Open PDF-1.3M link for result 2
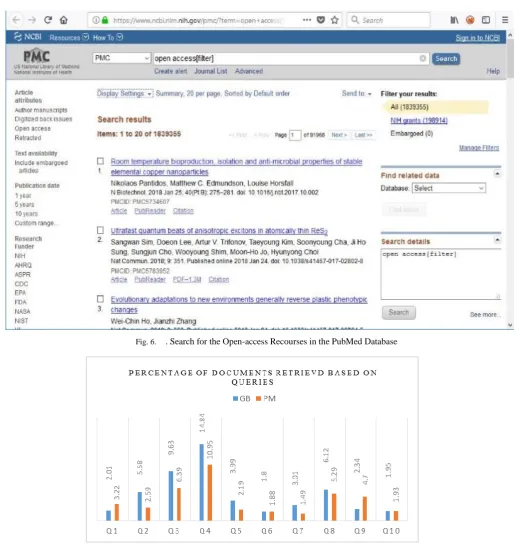The height and width of the screenshot is (549, 517). [187, 279]
